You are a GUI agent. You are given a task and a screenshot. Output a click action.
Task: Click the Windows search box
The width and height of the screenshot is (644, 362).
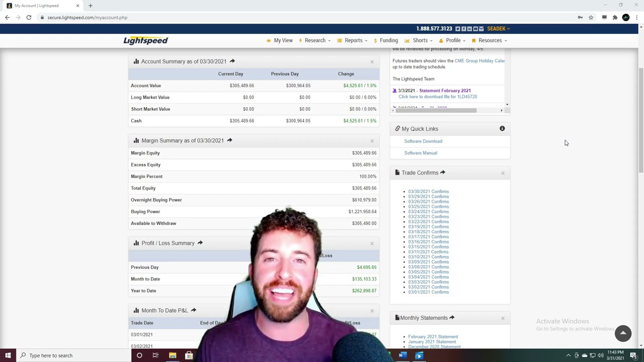73,355
